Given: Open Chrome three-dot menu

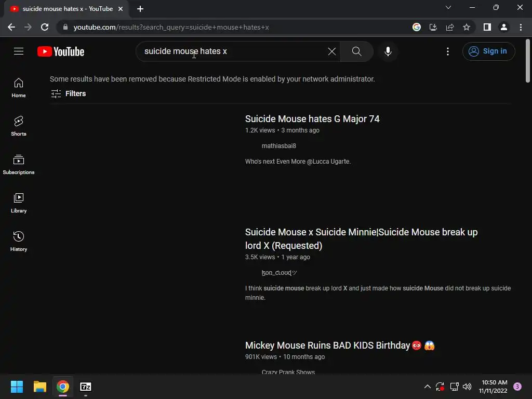Looking at the screenshot, I should (521, 27).
